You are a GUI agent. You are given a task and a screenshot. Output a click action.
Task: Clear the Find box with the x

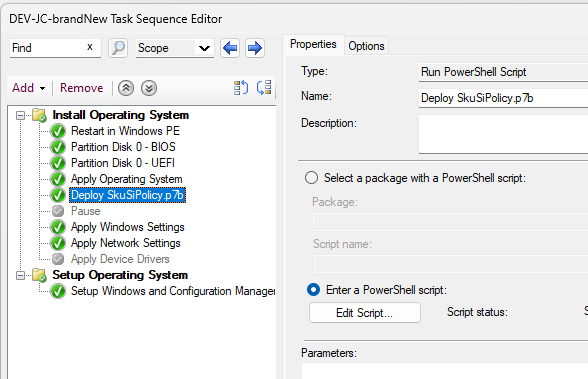click(90, 47)
